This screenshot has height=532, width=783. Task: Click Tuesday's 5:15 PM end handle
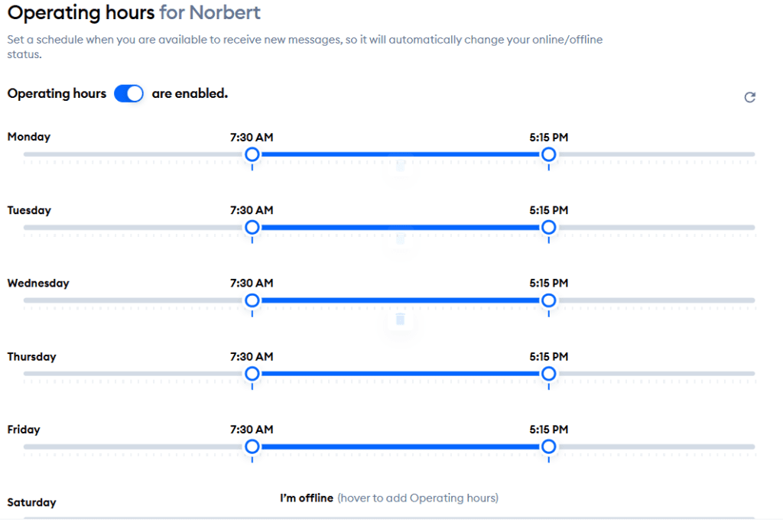(548, 228)
